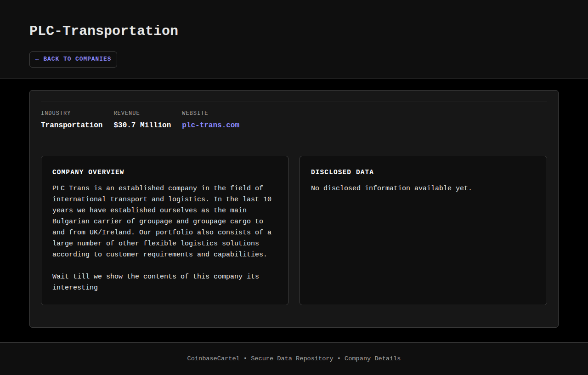Image resolution: width=588 pixels, height=375 pixels.
Task: Select the Website label above the link
Action: (x=195, y=113)
